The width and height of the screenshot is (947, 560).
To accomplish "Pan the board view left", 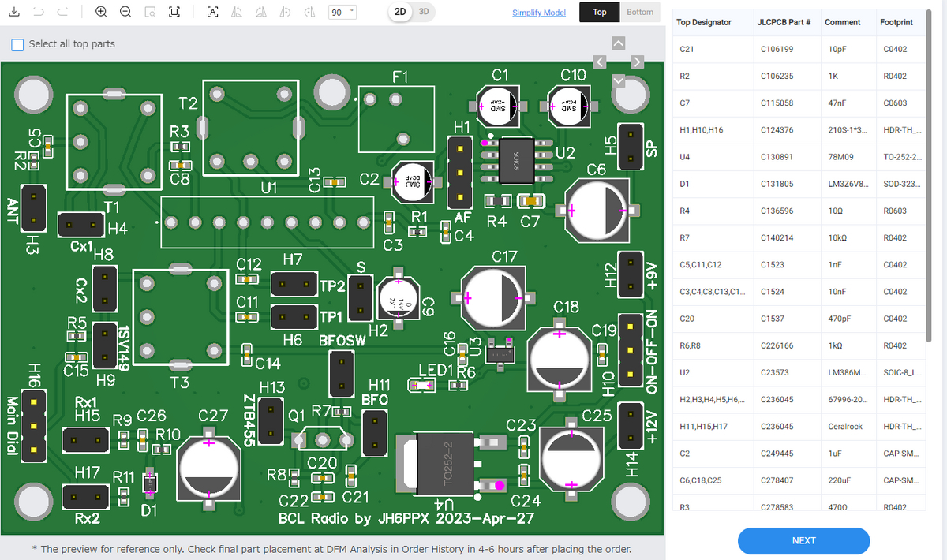I will (599, 62).
